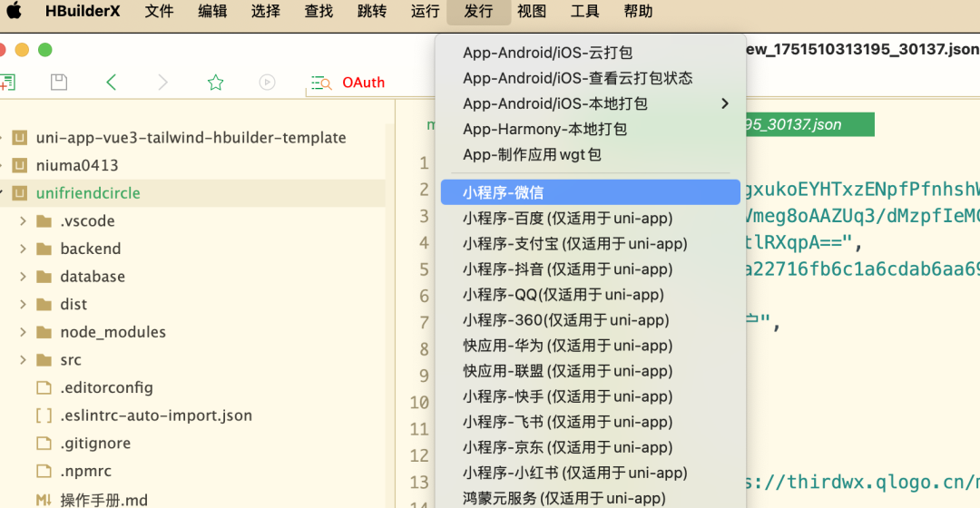The image size is (980, 508).
Task: Click the backend folder icon
Action: pyautogui.click(x=44, y=249)
